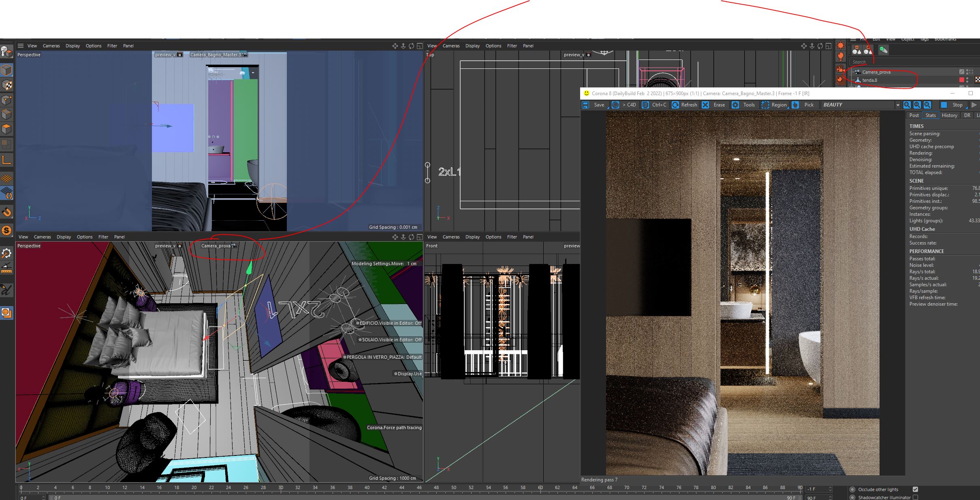
Task: Click the magnet snap tool icon
Action: pos(7,212)
